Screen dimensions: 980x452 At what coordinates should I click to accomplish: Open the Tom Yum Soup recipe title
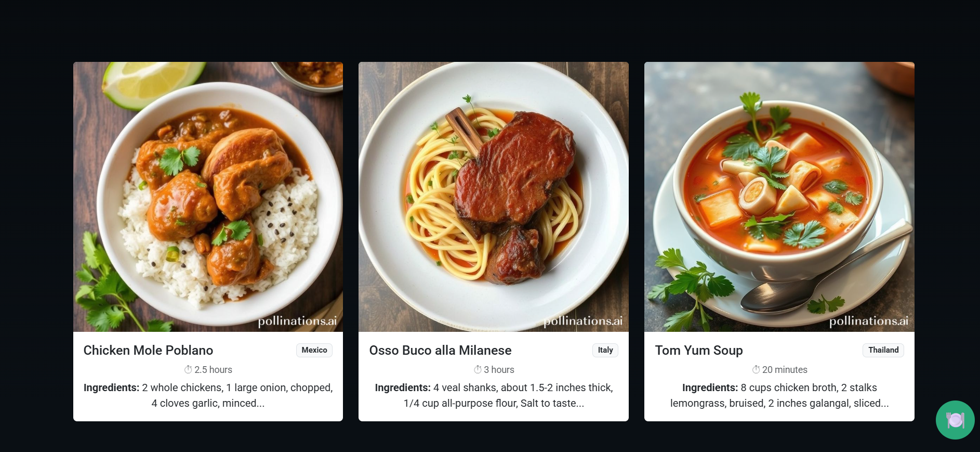[x=699, y=351]
